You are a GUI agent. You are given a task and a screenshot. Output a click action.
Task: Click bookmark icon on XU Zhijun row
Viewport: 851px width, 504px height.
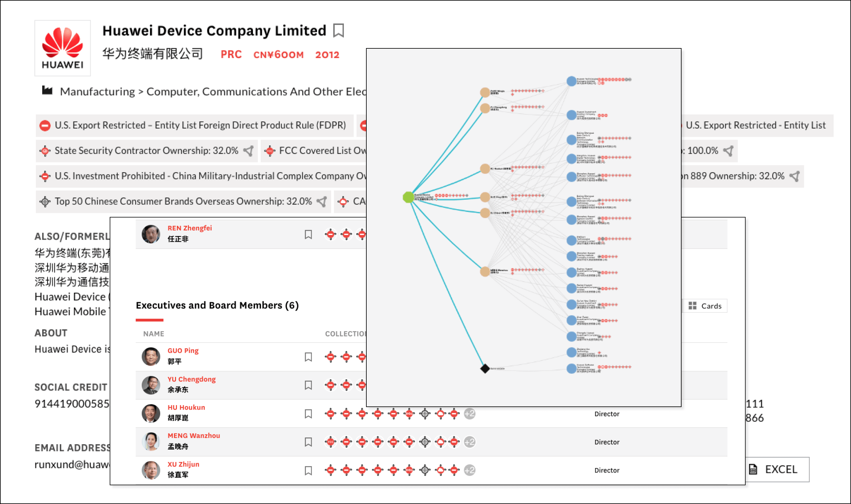coord(308,470)
